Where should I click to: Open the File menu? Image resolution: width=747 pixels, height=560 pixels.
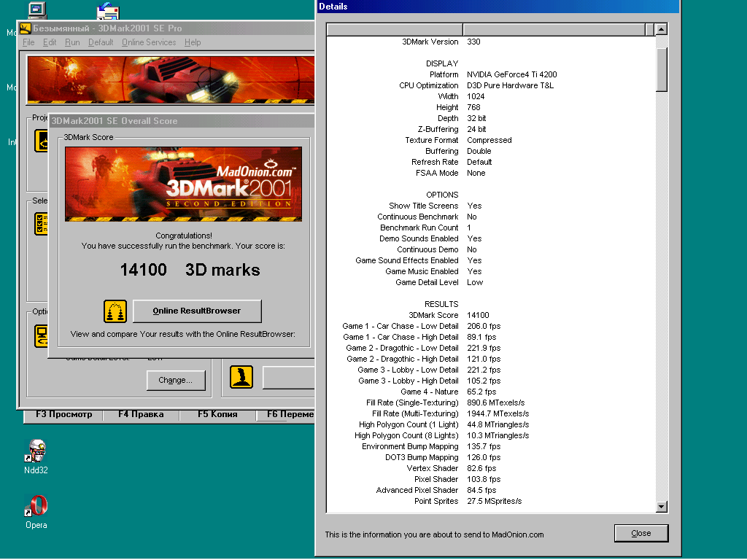coord(28,42)
